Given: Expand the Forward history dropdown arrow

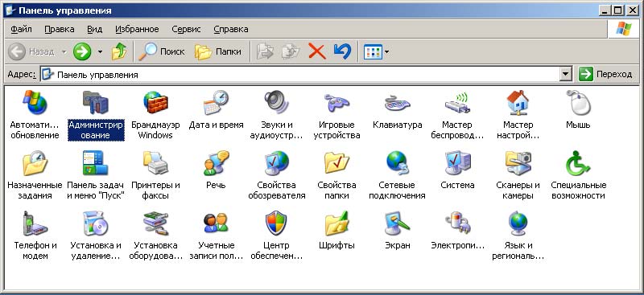Looking at the screenshot, I should [100, 51].
